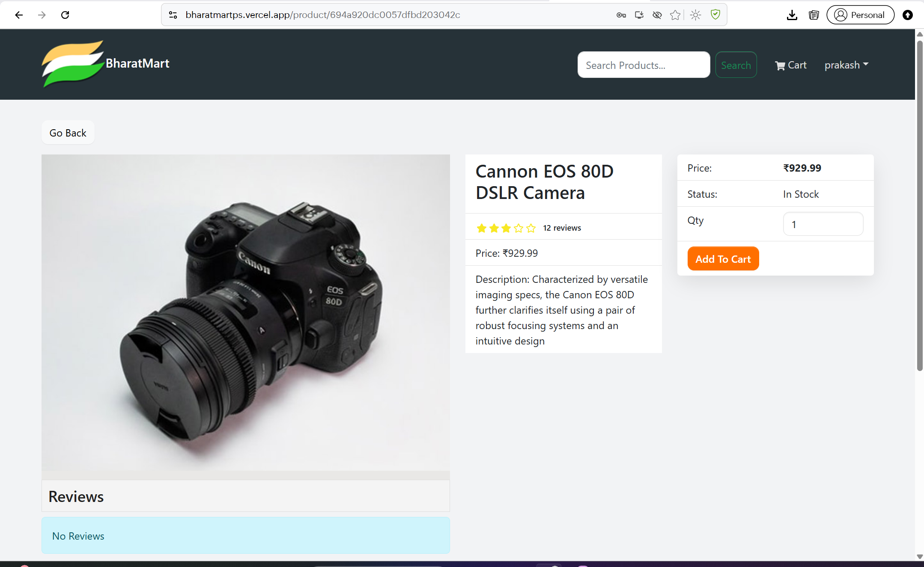Click the back arrow in browser
Screen dimensions: 924x567
pos(19,15)
